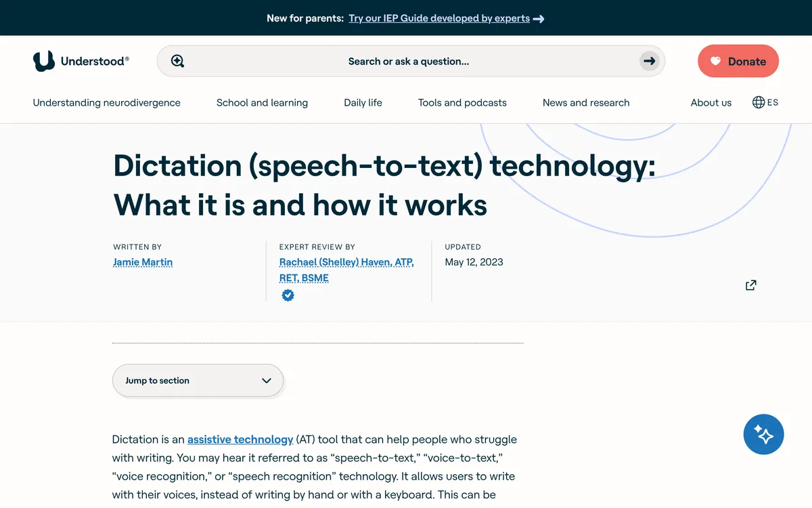Click the WRITTEN BY label
The image size is (812, 508).
pyautogui.click(x=137, y=247)
